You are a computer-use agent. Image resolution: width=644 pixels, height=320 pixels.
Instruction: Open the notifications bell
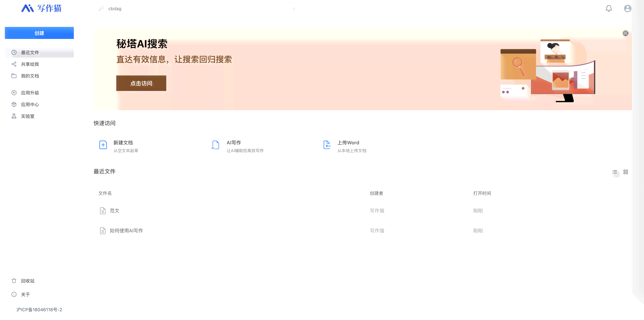coord(608,8)
